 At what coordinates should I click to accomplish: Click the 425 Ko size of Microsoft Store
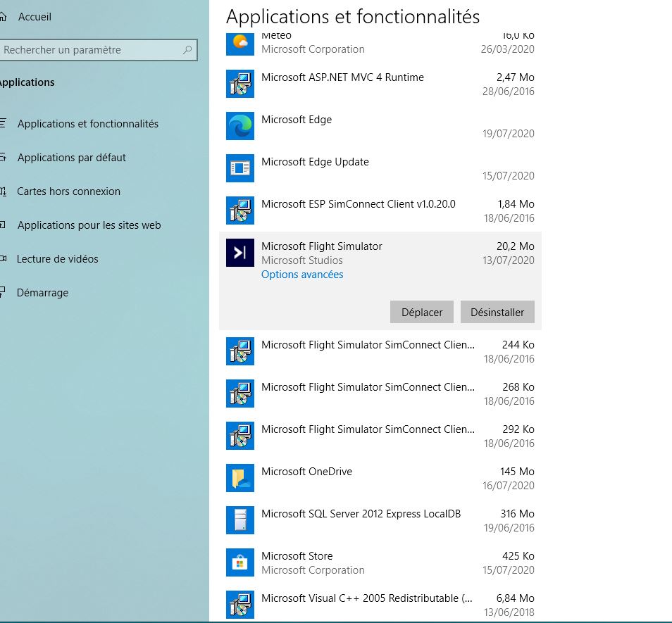[x=518, y=556]
